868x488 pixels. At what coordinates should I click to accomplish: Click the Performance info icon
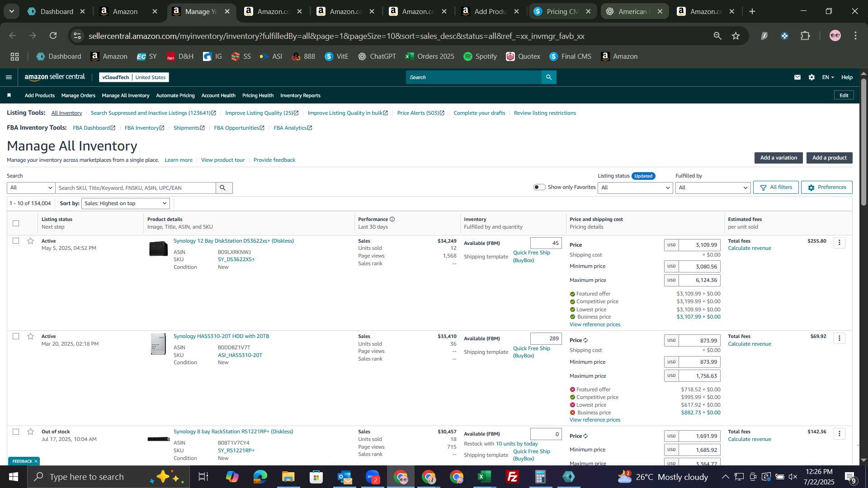392,219
